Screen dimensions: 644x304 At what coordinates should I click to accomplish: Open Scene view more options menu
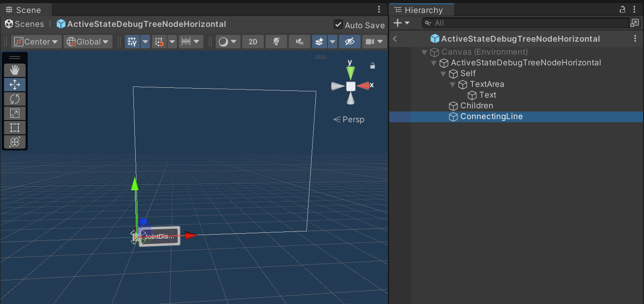point(379,9)
